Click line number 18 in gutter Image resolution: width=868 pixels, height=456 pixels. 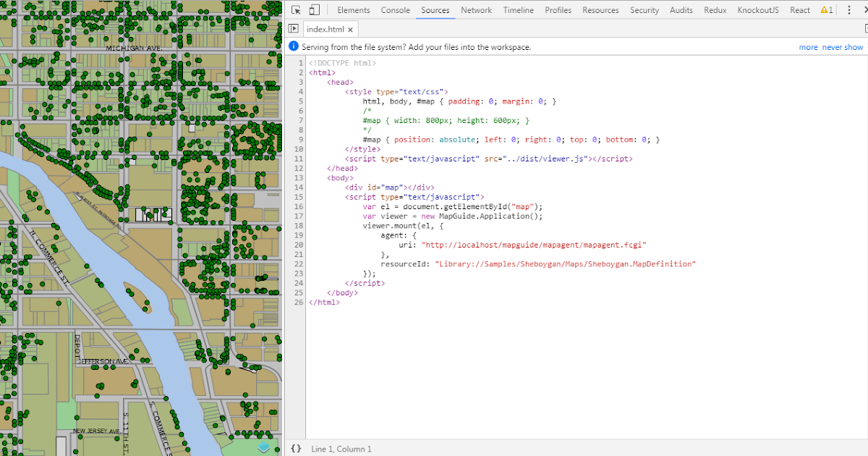(x=299, y=226)
